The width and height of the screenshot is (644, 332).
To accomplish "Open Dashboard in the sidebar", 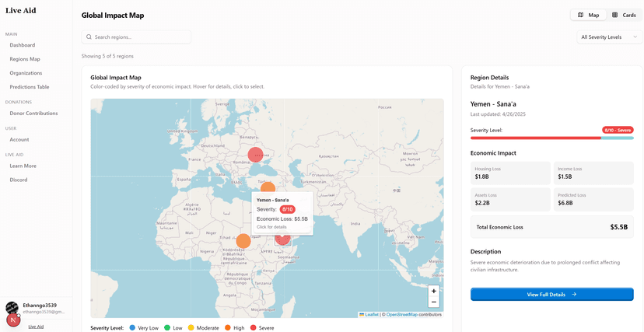I will coord(22,45).
